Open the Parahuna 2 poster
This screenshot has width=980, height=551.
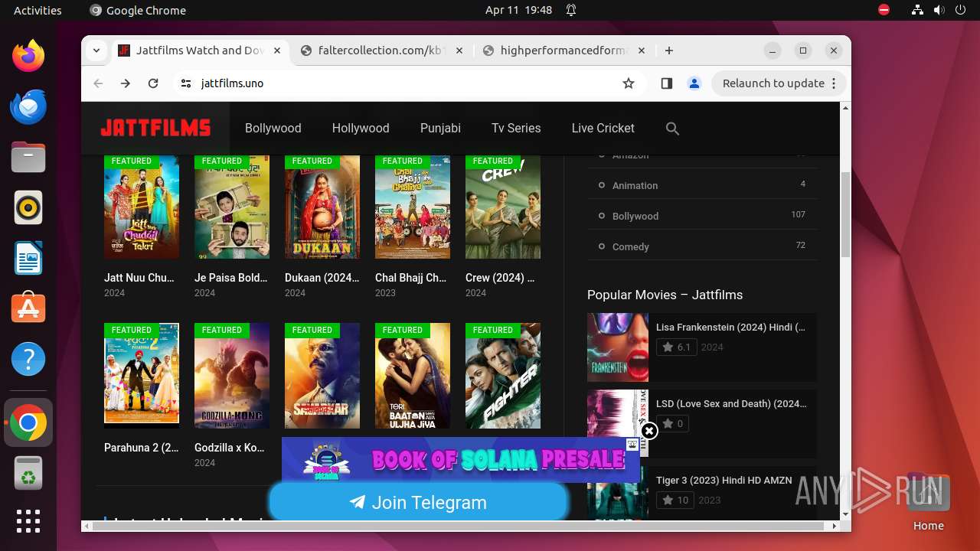[x=142, y=375]
